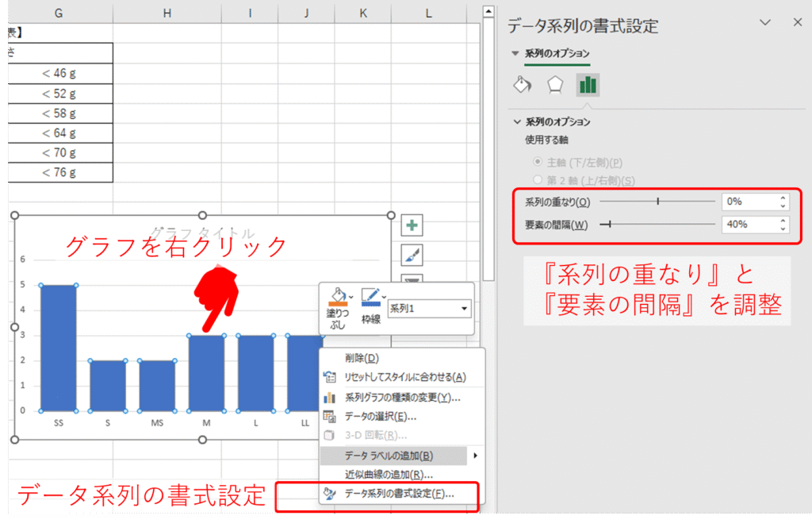
Task: Open the pane options chevron next to the close button
Action: pyautogui.click(x=765, y=23)
